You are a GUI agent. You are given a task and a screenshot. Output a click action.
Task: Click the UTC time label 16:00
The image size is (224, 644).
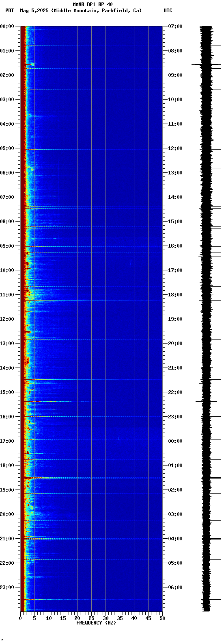click(175, 246)
